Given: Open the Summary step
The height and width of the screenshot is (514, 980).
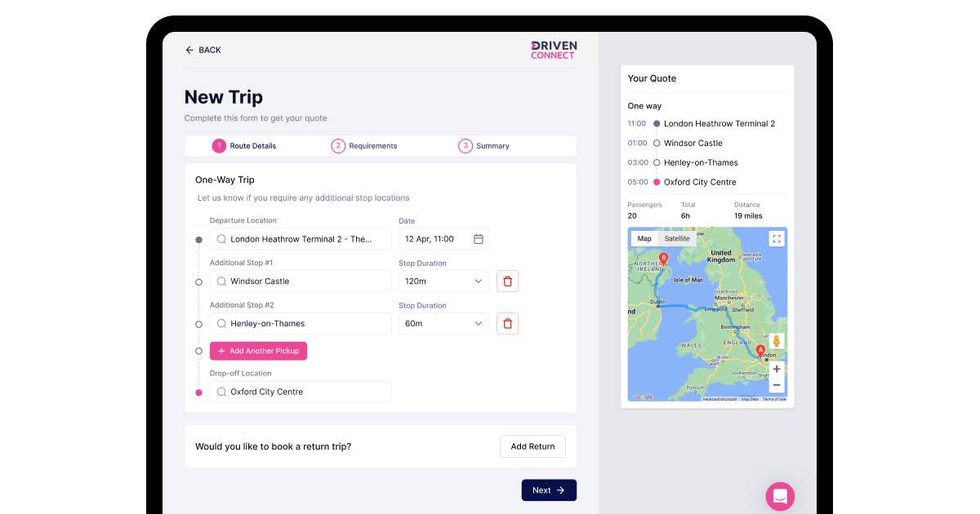Looking at the screenshot, I should [x=484, y=146].
